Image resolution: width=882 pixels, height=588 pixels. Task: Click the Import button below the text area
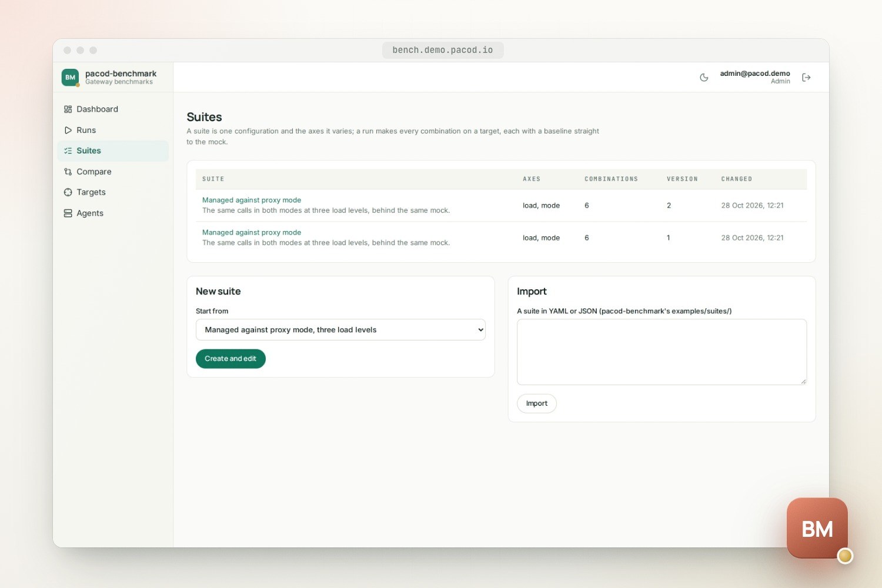[537, 403]
